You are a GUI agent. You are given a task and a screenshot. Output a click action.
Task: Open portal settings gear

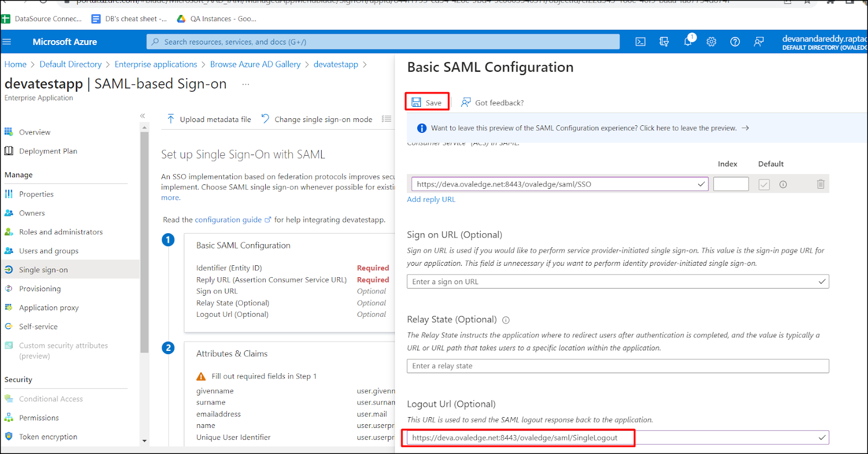(x=711, y=42)
